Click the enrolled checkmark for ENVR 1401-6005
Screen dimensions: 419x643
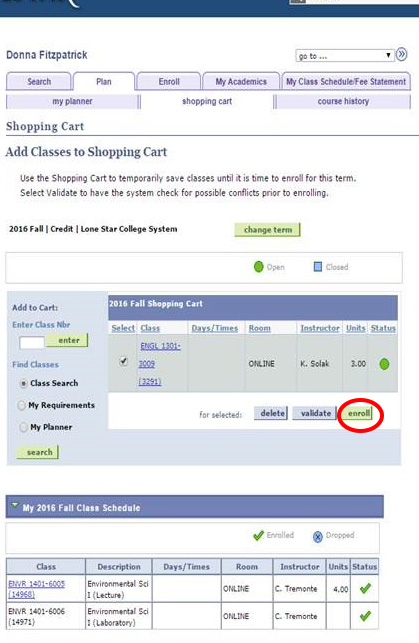(365, 589)
